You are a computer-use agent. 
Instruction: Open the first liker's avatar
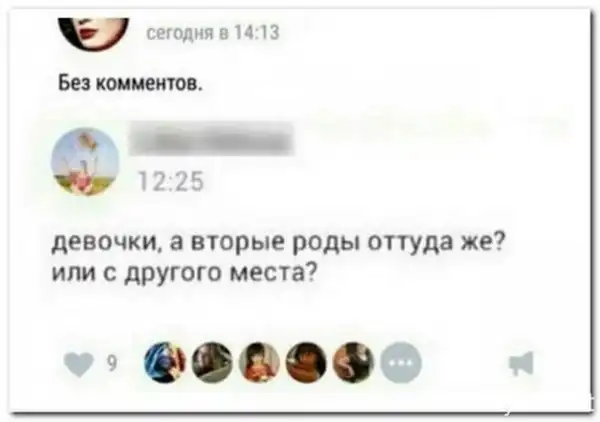pyautogui.click(x=165, y=363)
